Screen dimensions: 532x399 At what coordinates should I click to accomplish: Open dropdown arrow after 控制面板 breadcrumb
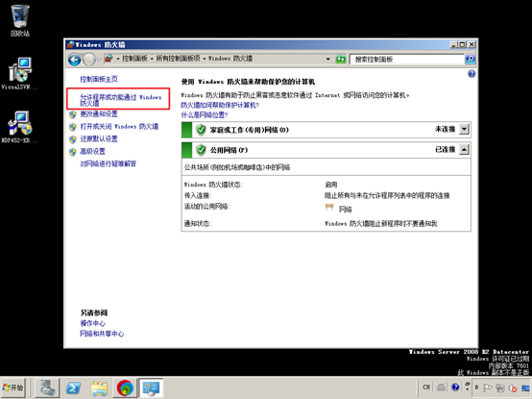pos(152,59)
